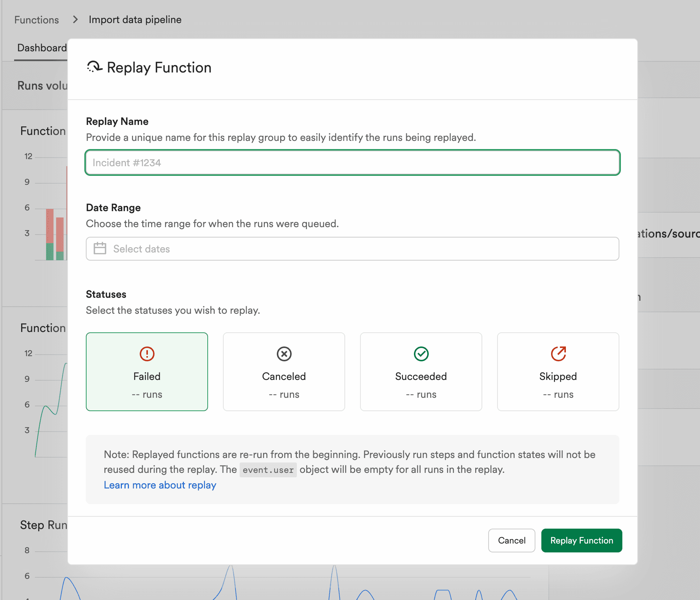Open the Import data pipeline breadcrumb item
700x600 pixels.
click(135, 19)
